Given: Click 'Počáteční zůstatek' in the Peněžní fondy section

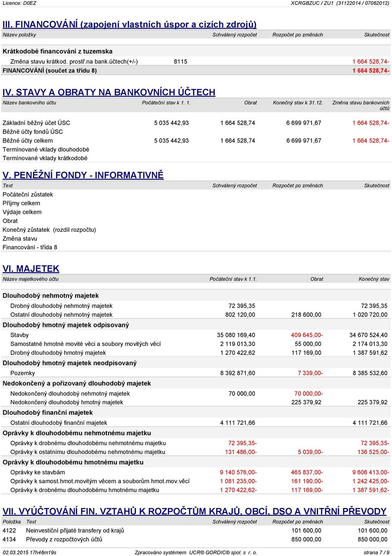Looking at the screenshot, I should (28, 195).
